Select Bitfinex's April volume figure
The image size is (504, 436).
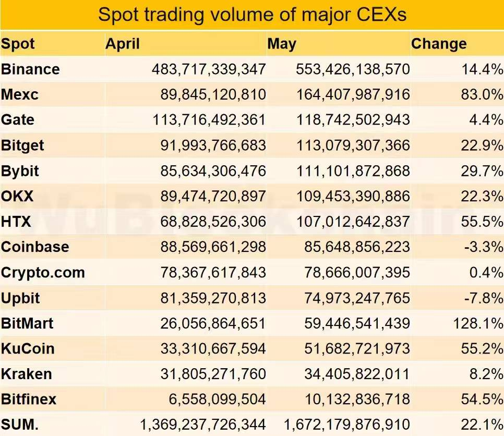click(x=218, y=399)
